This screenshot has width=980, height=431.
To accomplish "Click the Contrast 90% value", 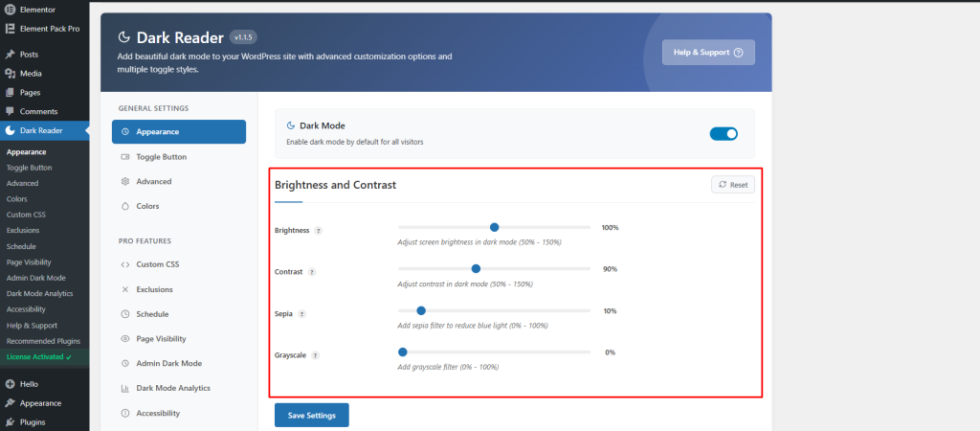I will tap(610, 269).
